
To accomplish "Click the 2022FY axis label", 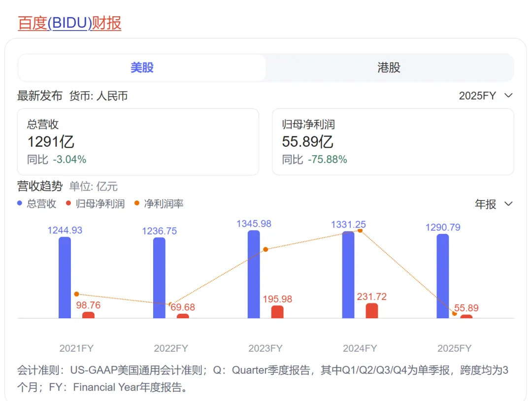I will pos(171,348).
